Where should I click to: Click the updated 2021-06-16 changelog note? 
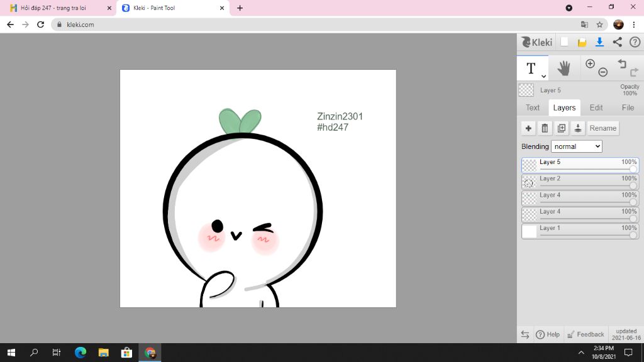[x=626, y=334]
